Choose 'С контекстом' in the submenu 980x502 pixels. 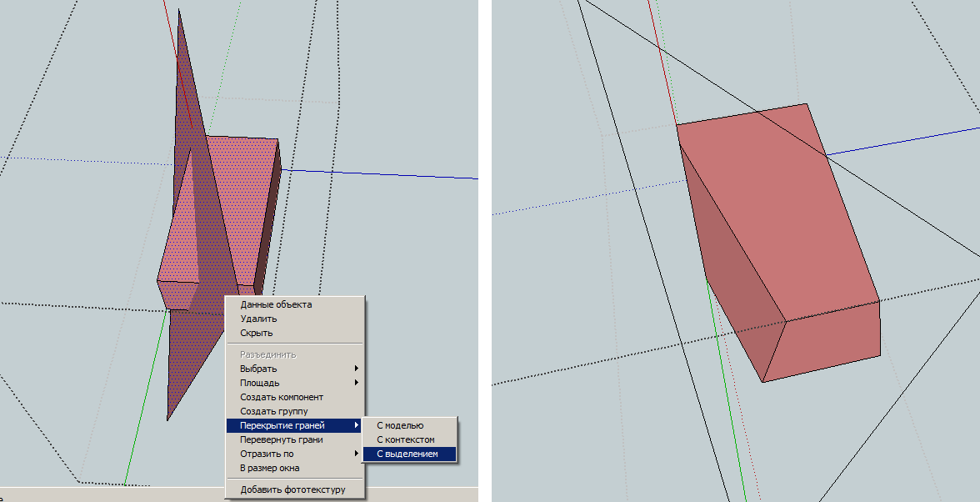[x=406, y=439]
